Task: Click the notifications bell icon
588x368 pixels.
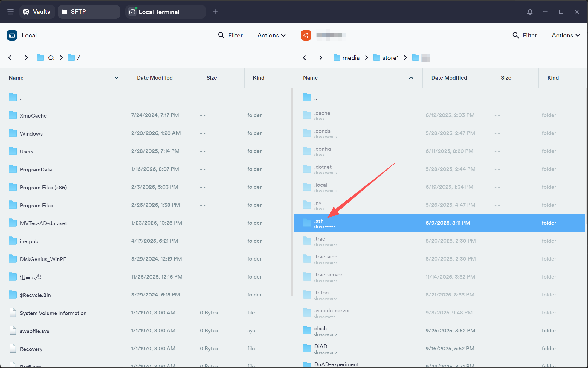Action: [530, 12]
